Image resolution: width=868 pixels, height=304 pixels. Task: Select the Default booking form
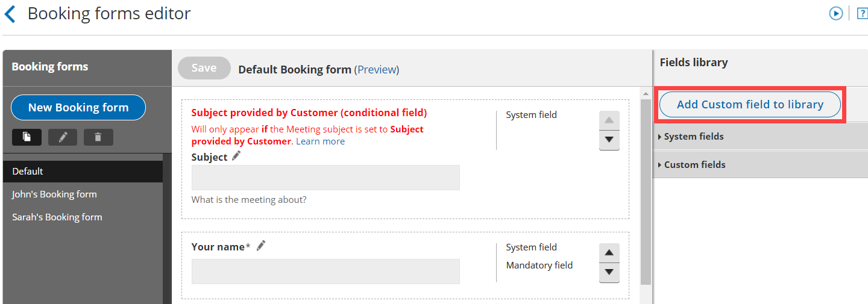coord(28,172)
